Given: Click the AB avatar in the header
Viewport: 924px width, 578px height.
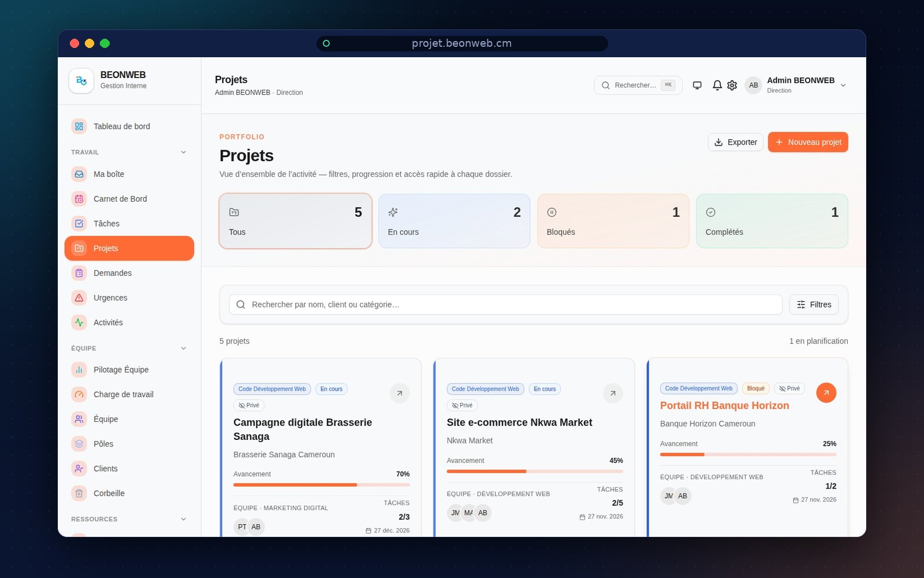Looking at the screenshot, I should pos(753,85).
